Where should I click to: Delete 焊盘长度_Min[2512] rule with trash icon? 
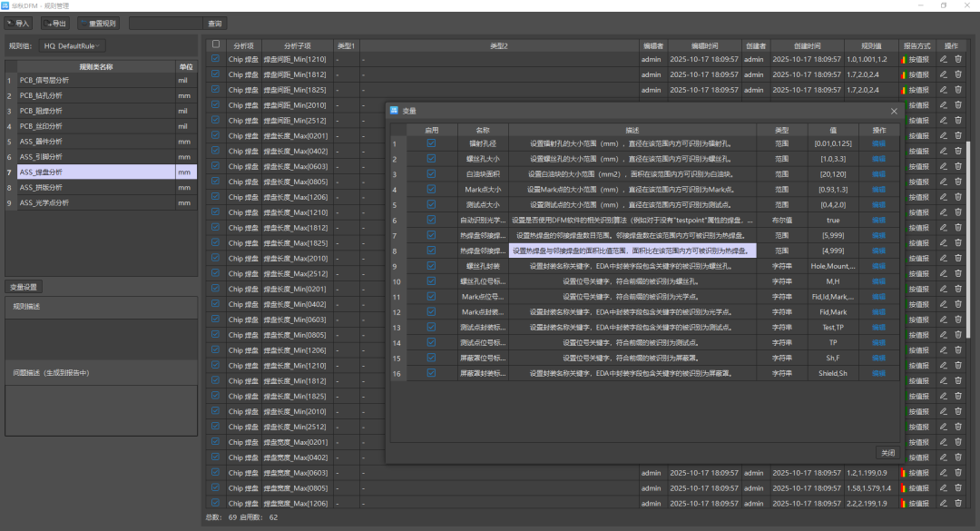[x=958, y=428]
